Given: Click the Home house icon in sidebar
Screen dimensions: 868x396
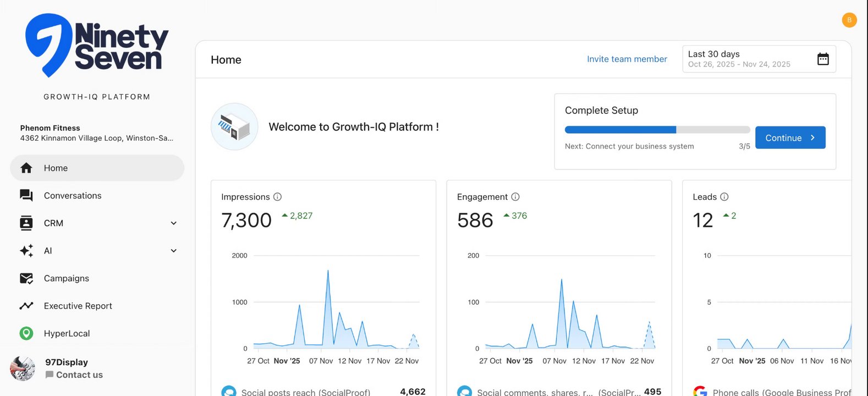Looking at the screenshot, I should click(x=26, y=168).
